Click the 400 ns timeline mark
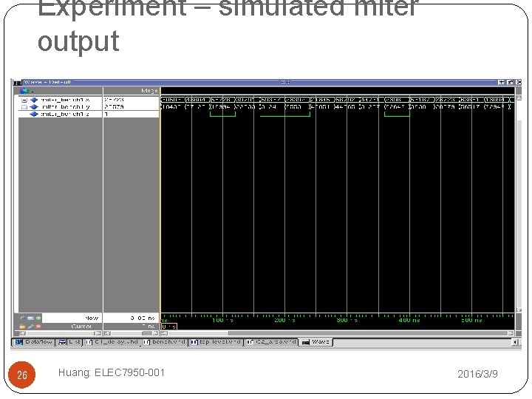The height and width of the screenshot is (399, 532). (409, 320)
